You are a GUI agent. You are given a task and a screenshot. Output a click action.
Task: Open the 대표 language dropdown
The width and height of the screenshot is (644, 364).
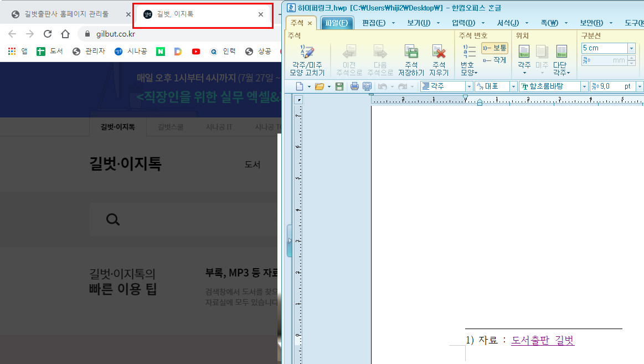[513, 86]
